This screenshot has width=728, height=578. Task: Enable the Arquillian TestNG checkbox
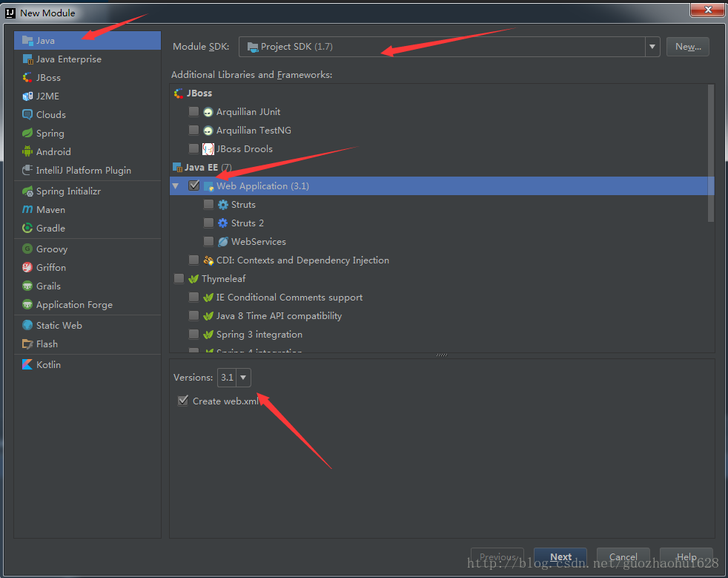pos(193,130)
